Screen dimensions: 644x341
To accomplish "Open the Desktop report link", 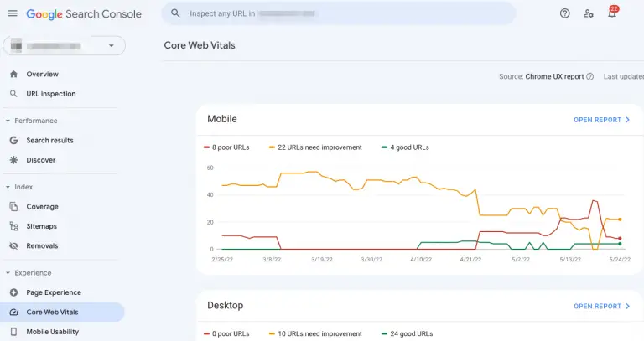I will 602,306.
